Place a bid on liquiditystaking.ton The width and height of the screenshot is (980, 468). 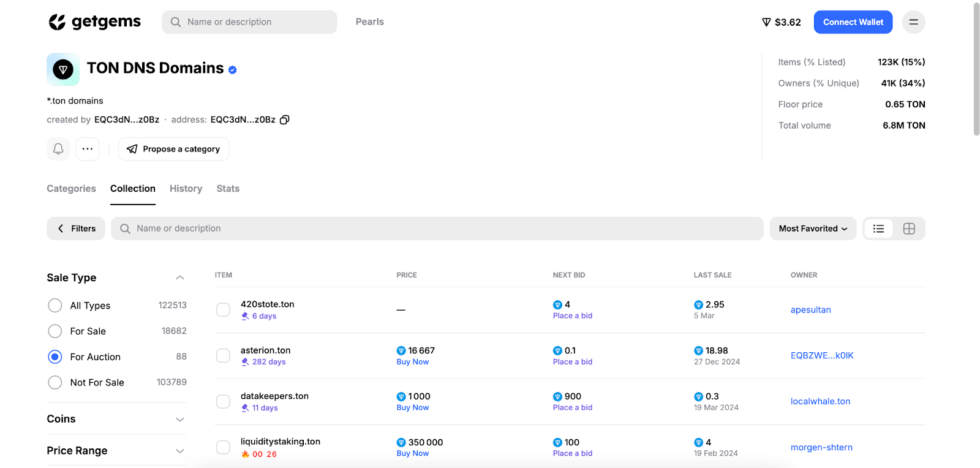tap(573, 454)
